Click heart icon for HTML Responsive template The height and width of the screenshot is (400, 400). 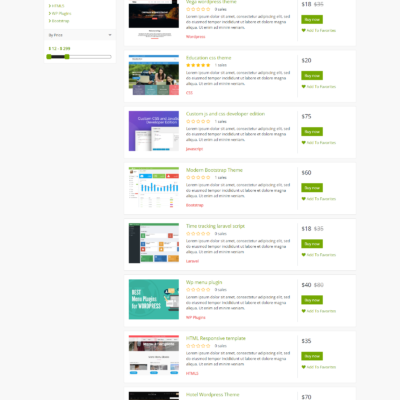coord(304,367)
